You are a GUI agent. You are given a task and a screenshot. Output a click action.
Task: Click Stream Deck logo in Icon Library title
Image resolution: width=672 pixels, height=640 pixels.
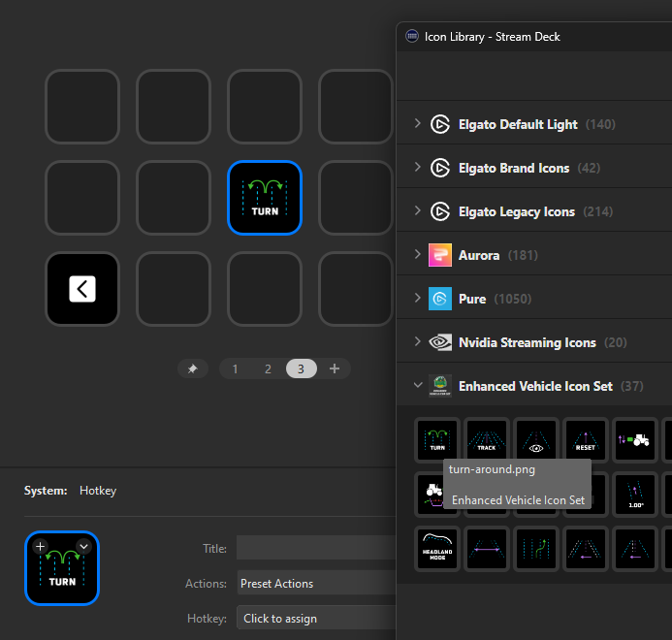click(412, 36)
